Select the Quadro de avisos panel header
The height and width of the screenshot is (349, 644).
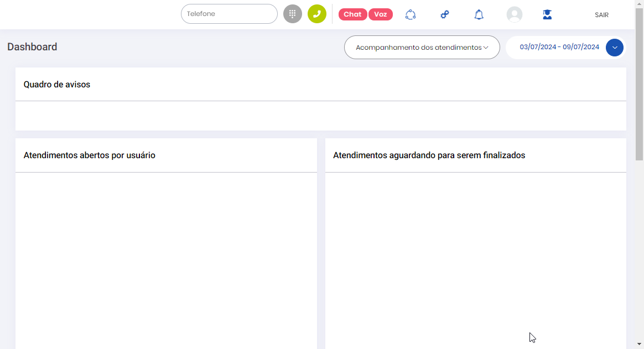[x=57, y=85]
